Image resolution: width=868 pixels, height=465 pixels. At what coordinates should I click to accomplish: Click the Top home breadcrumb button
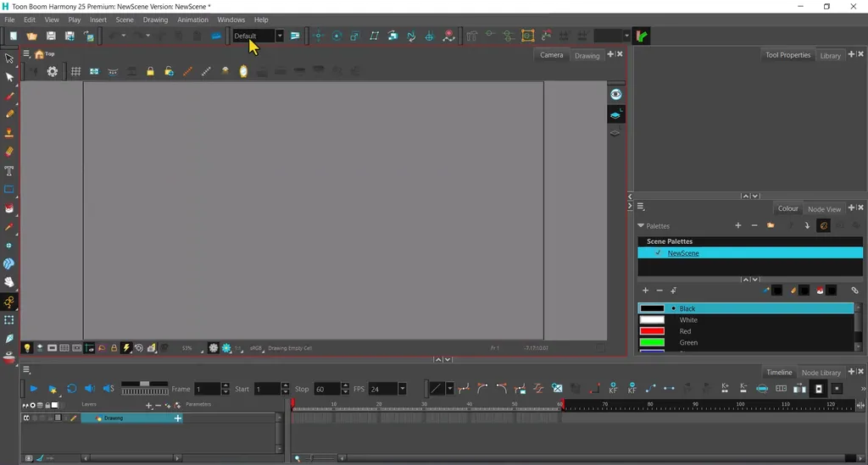click(x=44, y=53)
